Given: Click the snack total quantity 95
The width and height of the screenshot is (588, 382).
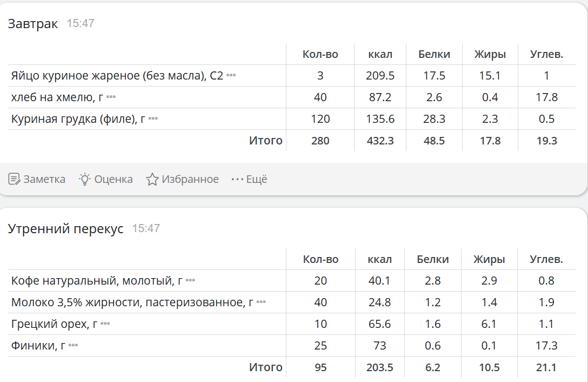Looking at the screenshot, I should tap(320, 367).
